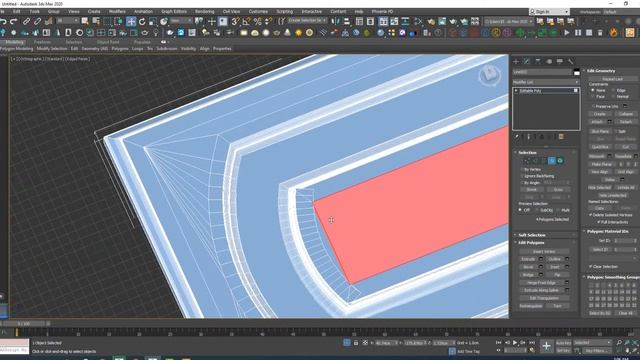
Task: Toggle the Preserve UVs checkbox
Action: pyautogui.click(x=593, y=106)
